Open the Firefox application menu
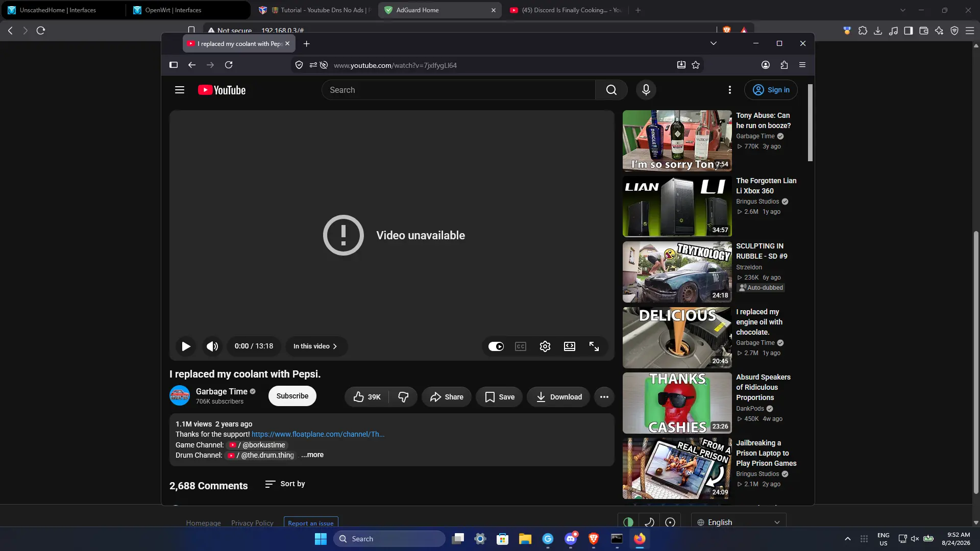 pyautogui.click(x=802, y=65)
